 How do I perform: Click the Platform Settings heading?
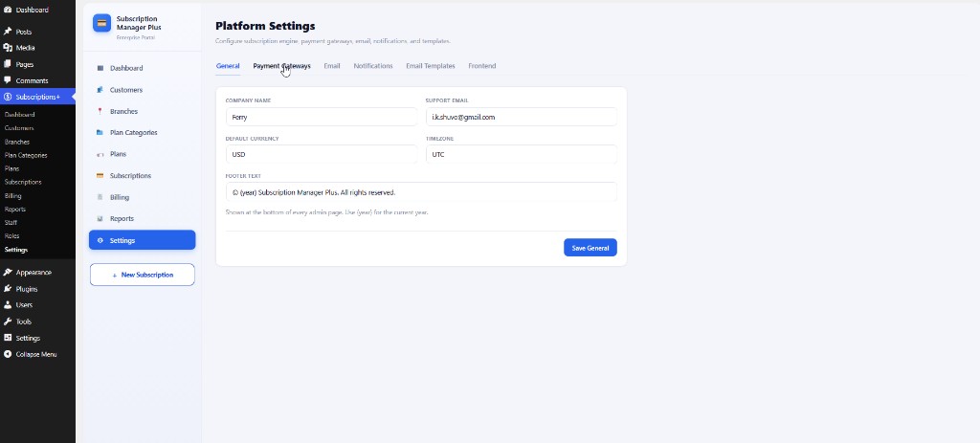265,26
